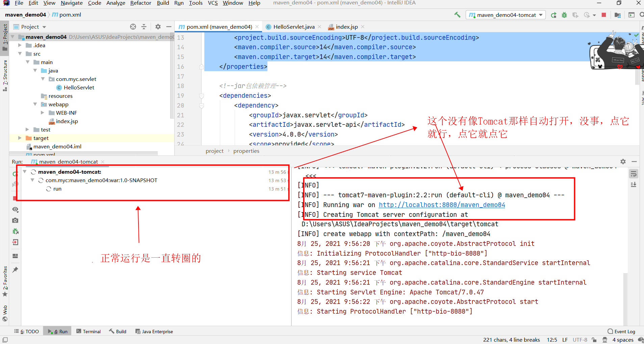Select the 'run' node in run tree
Viewport: 644px width, 344px height.
click(57, 189)
